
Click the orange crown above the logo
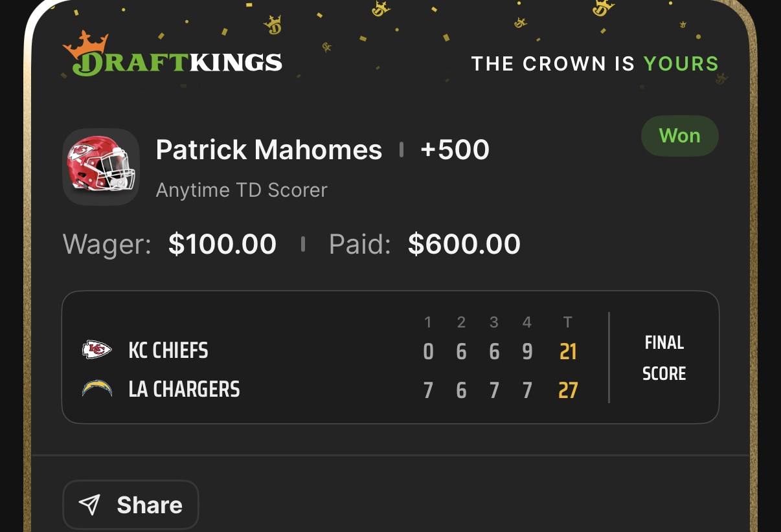coord(86,43)
